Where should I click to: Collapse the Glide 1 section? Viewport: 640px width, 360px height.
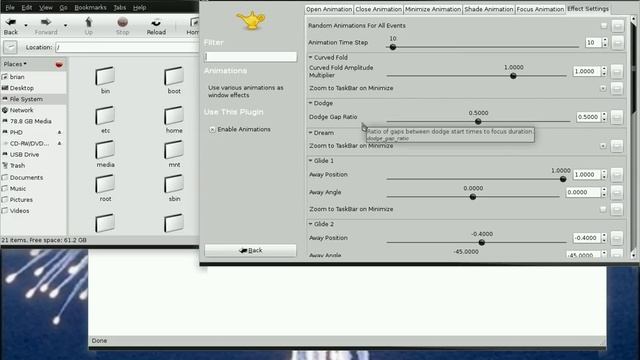(311, 160)
